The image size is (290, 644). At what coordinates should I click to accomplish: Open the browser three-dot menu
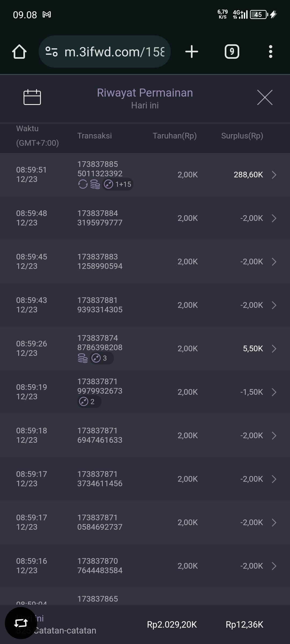271,52
